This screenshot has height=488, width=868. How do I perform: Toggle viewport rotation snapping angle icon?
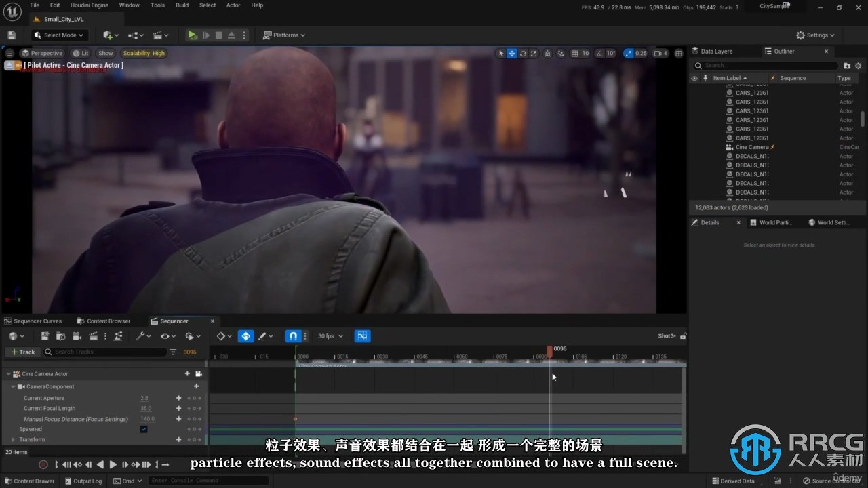tap(599, 54)
